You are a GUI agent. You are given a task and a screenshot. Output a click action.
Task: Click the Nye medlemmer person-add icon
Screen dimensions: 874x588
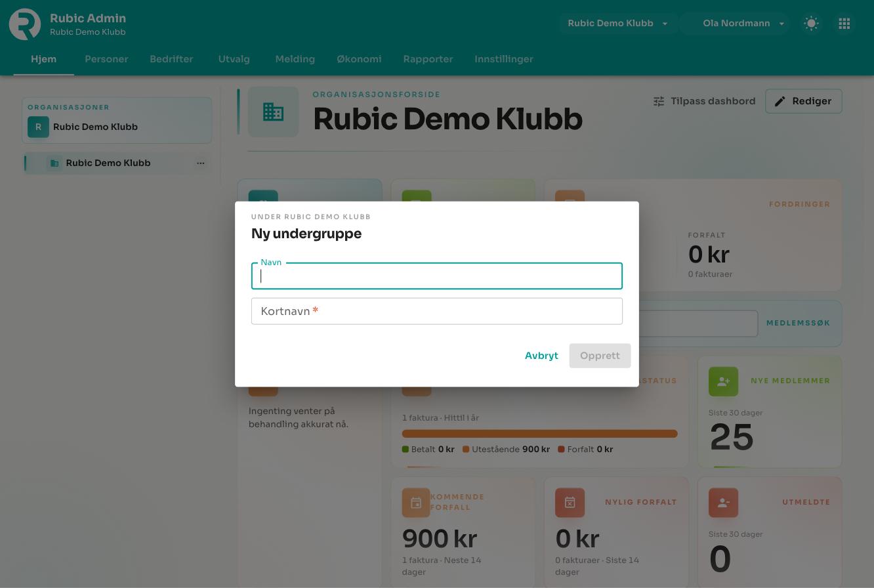[x=723, y=381]
